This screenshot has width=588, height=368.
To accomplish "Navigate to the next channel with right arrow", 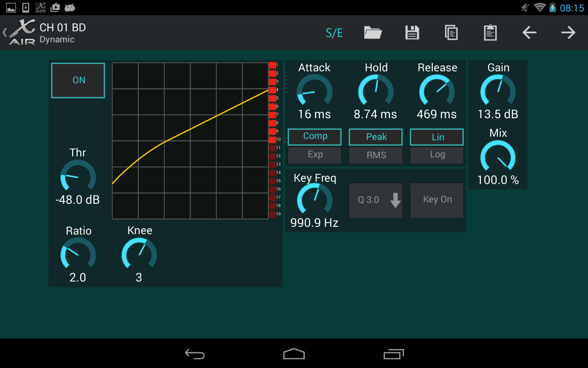I will pos(568,33).
